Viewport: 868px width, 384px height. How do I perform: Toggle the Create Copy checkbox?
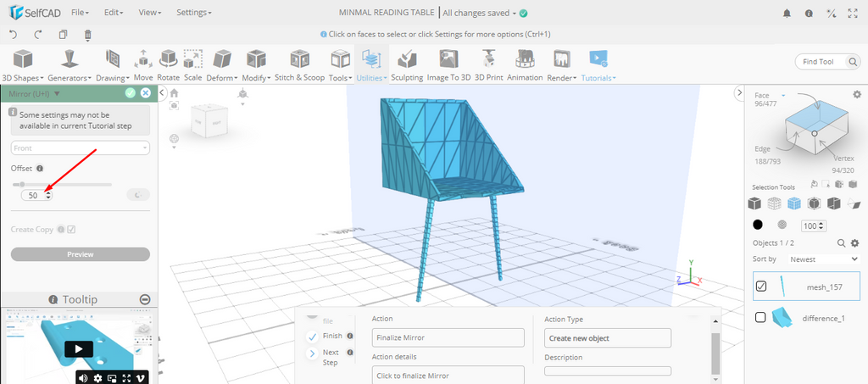(x=71, y=229)
